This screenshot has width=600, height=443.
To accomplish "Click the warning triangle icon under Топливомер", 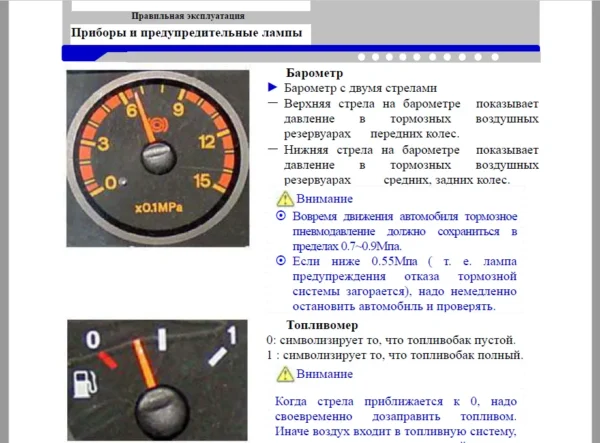I will (284, 373).
